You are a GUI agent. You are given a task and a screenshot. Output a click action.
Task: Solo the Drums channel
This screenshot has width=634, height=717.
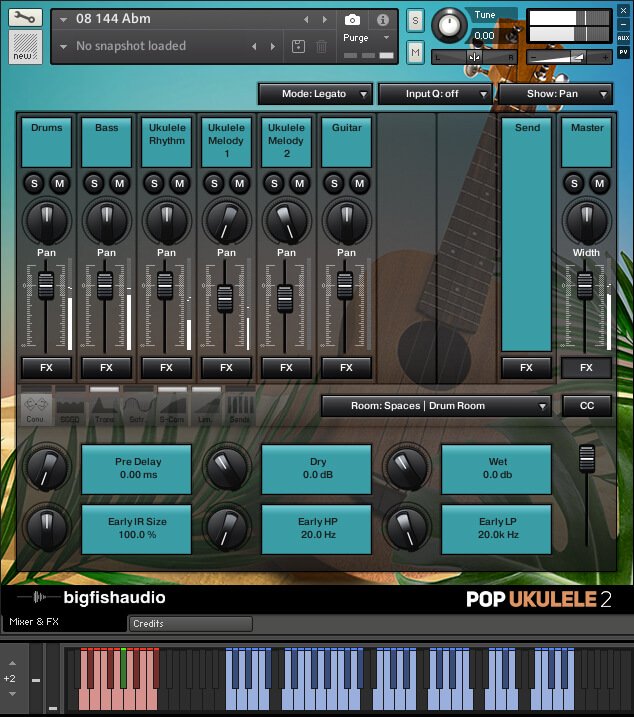point(34,184)
